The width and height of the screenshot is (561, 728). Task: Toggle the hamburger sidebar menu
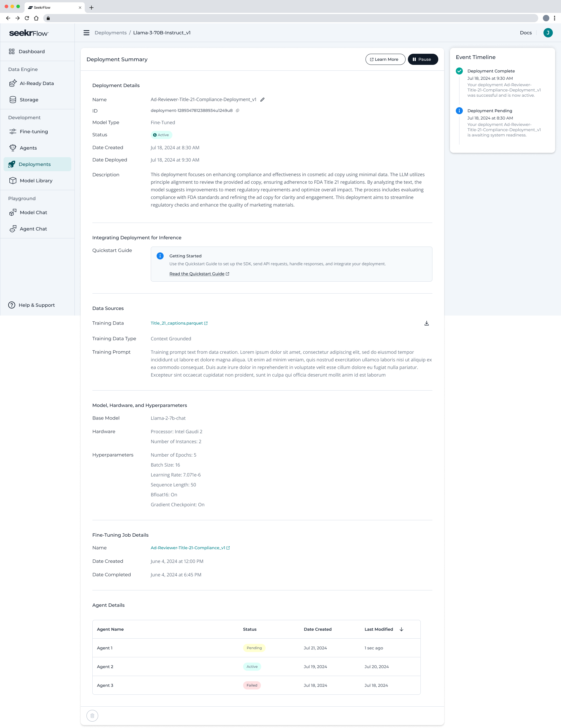pyautogui.click(x=86, y=33)
